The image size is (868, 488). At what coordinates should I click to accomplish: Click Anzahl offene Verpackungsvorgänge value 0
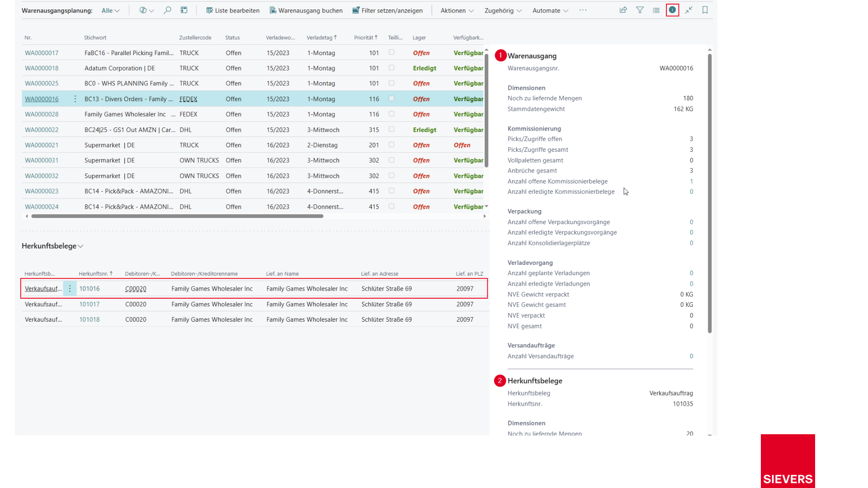point(691,222)
